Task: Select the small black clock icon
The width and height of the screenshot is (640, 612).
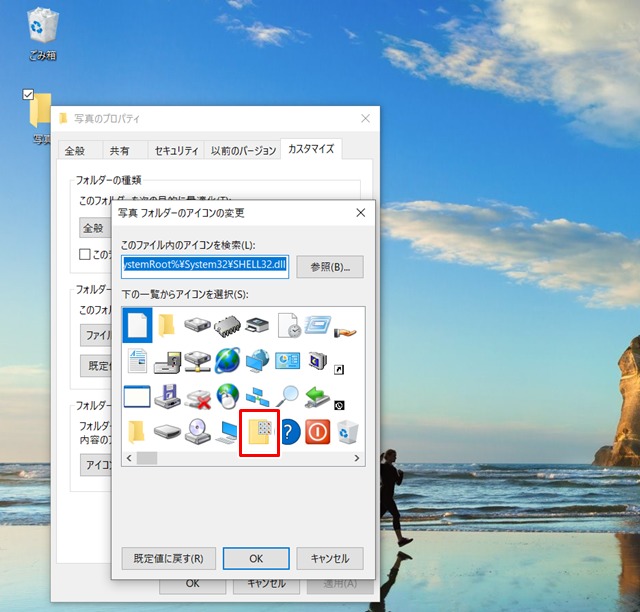Action: click(x=339, y=405)
